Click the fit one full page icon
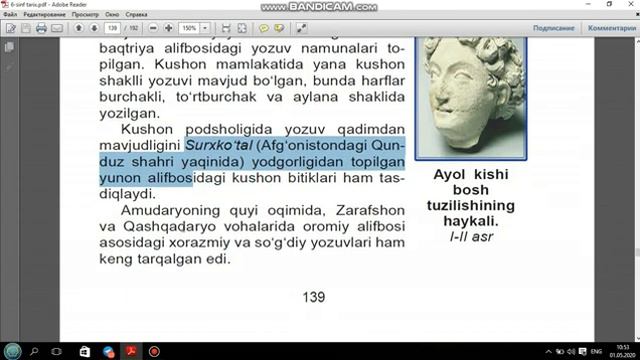640x360 pixels. [242, 28]
